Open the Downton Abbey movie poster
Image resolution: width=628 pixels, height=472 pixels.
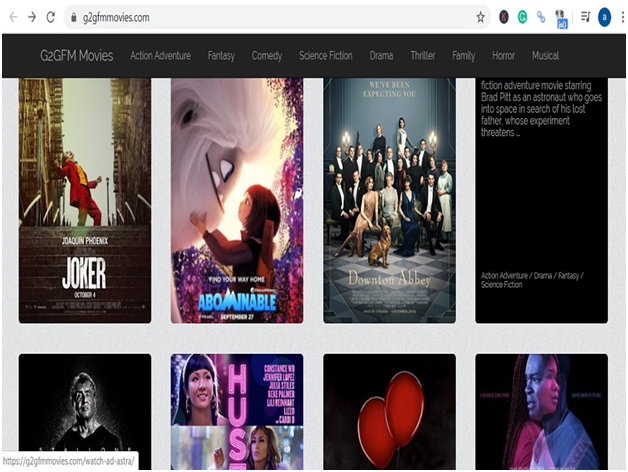(389, 200)
